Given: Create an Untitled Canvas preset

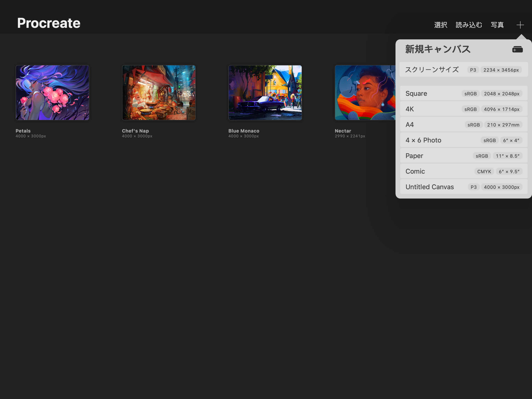Looking at the screenshot, I should click(x=463, y=187).
